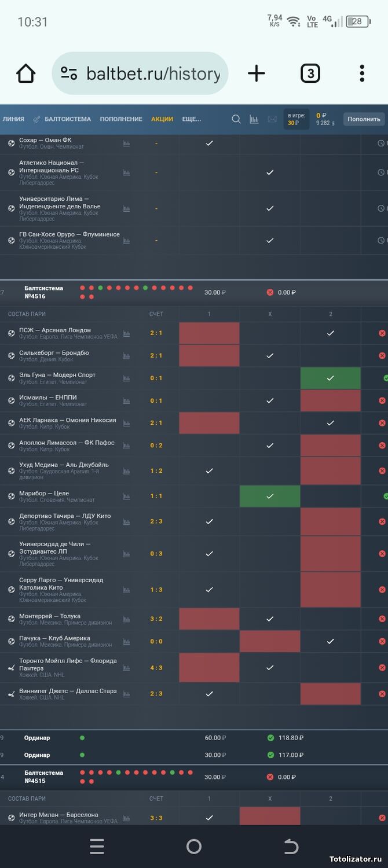Click Торонто Мэйпл Лифс — Флорида Пантерз match name
The width and height of the screenshot is (388, 868).
[68, 664]
